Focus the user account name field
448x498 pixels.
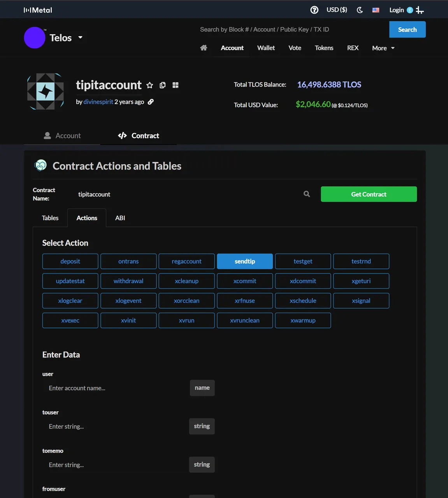(x=116, y=388)
